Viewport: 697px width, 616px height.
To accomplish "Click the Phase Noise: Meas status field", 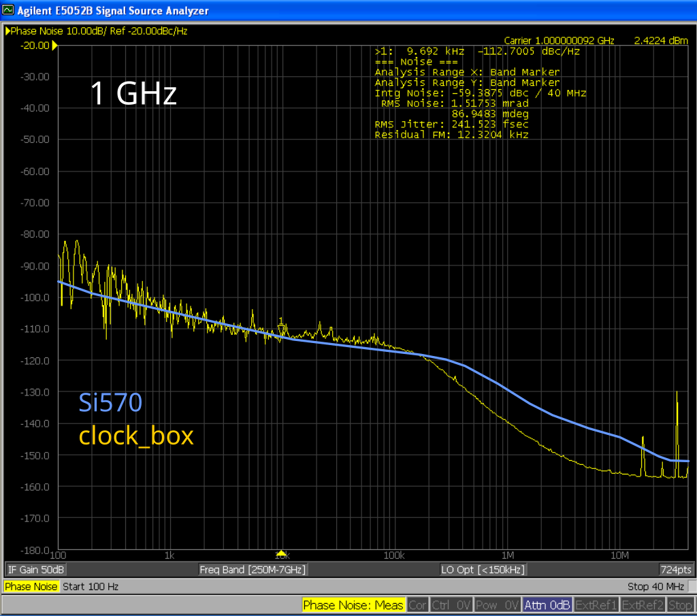I will pyautogui.click(x=353, y=605).
